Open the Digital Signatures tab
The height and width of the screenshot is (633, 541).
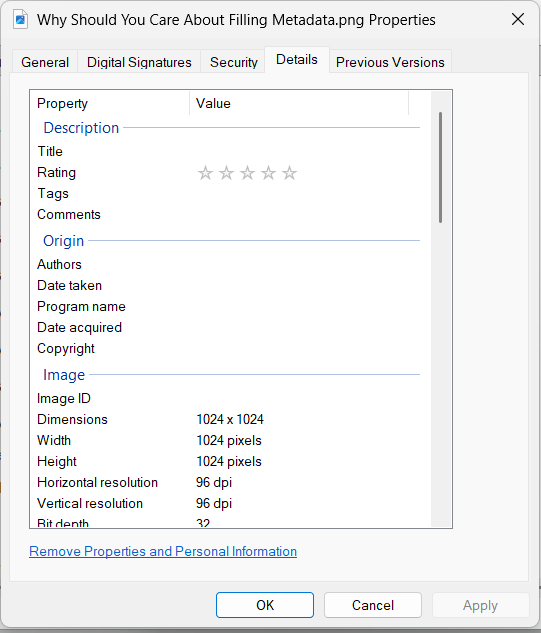tap(139, 62)
